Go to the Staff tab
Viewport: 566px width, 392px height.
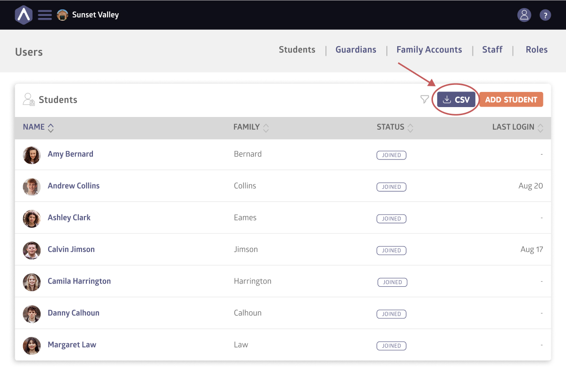click(x=492, y=50)
